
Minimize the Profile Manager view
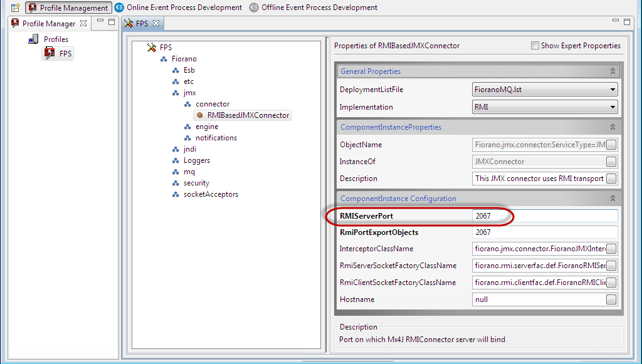pyautogui.click(x=100, y=21)
